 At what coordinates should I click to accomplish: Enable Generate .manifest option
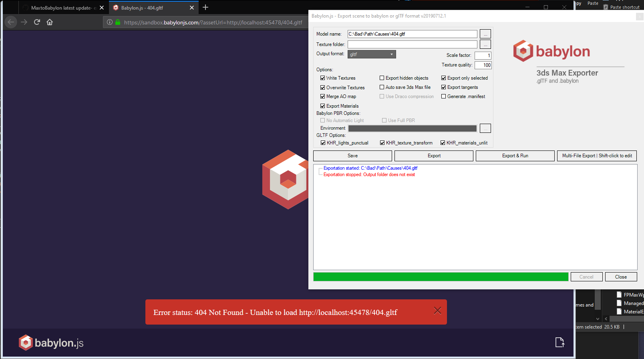point(444,96)
